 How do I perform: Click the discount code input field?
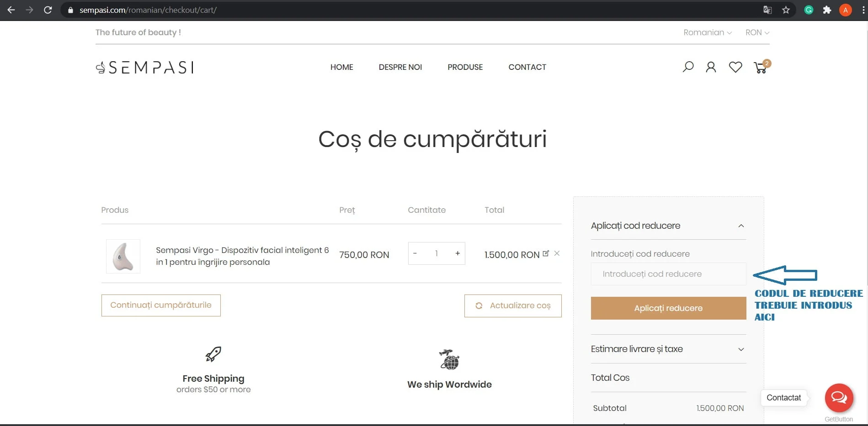pos(668,274)
